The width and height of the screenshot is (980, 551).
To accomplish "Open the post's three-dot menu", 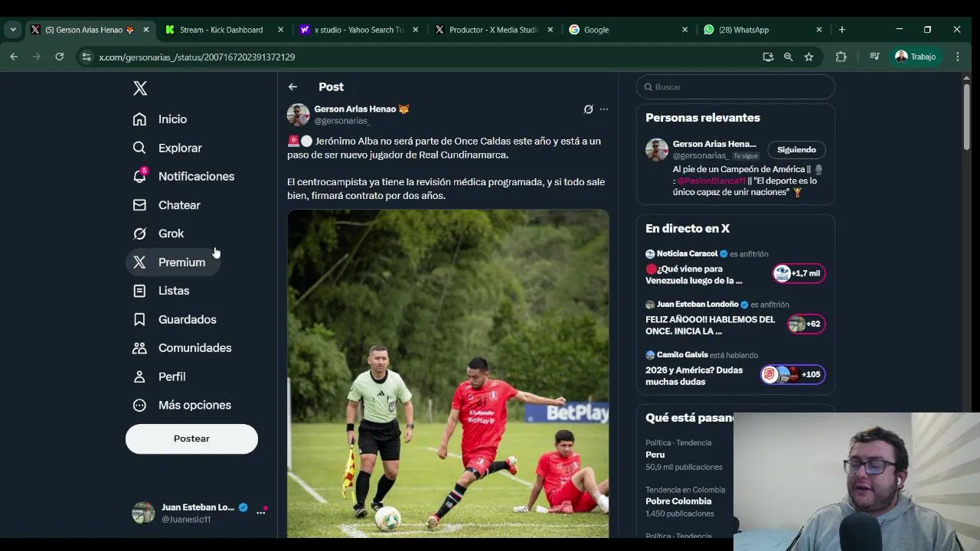I will pyautogui.click(x=604, y=109).
